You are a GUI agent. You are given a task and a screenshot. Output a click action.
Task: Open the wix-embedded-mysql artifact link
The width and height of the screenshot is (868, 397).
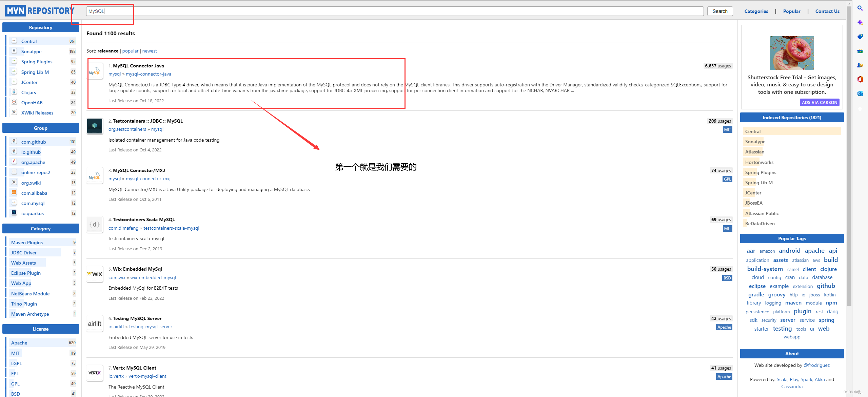153,277
